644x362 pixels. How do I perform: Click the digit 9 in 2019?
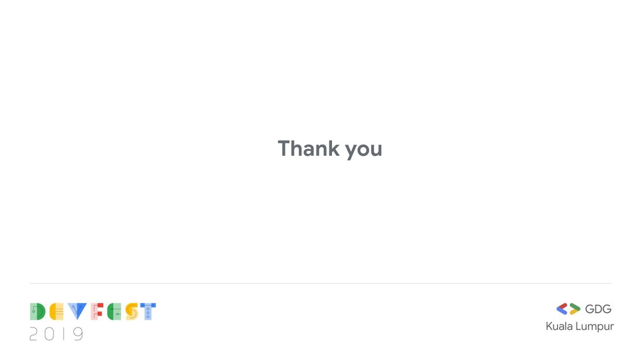point(78,334)
